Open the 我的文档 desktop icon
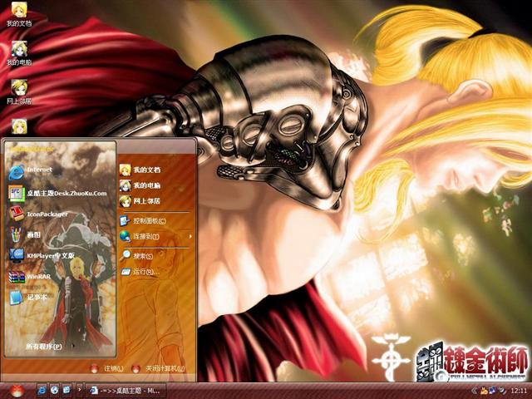Screen dimensions: 532x399 click(19, 14)
